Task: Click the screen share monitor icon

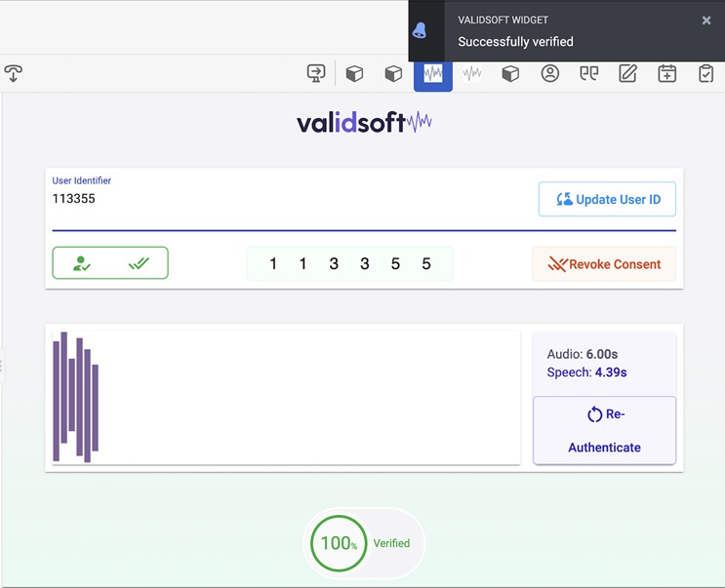Action: pyautogui.click(x=315, y=73)
